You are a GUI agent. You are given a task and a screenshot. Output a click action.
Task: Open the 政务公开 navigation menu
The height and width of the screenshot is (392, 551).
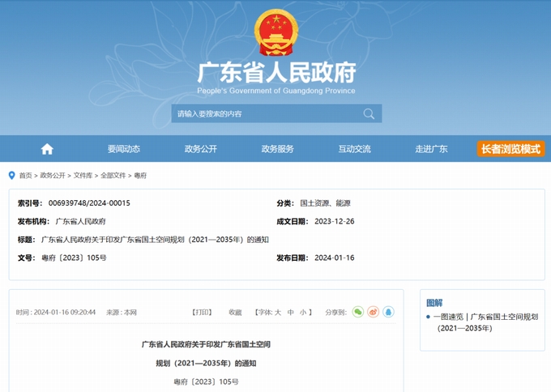click(x=200, y=149)
